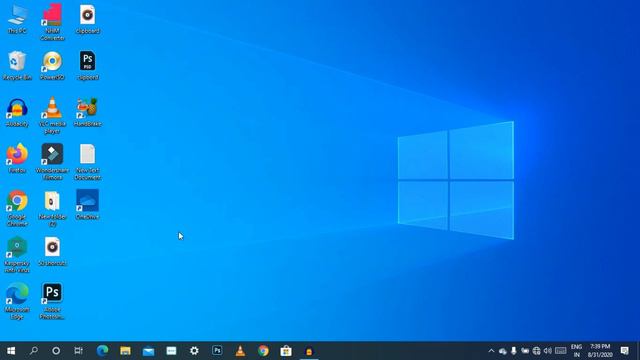This screenshot has height=360, width=640.
Task: Open the taskbar app next to Mail
Action: click(x=171, y=351)
